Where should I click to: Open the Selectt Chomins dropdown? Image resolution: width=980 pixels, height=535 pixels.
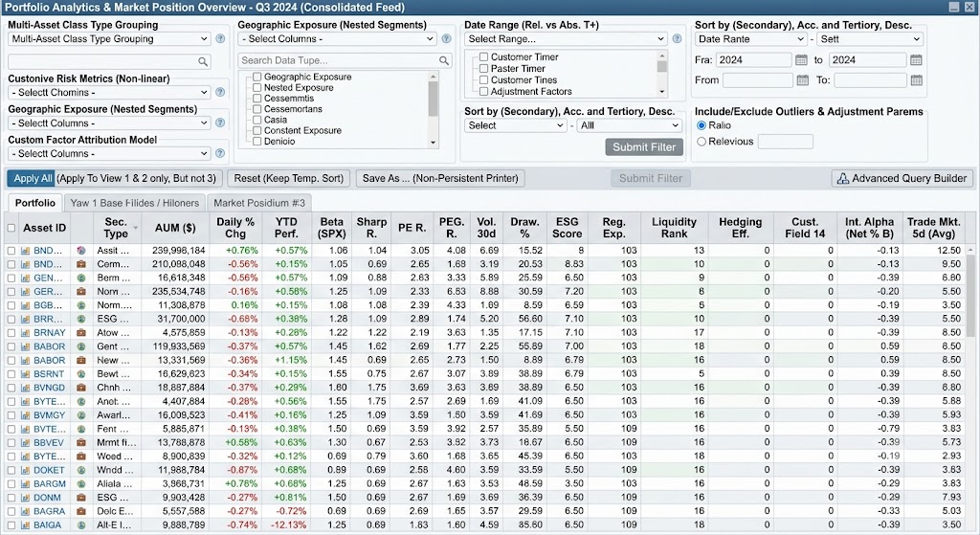109,93
